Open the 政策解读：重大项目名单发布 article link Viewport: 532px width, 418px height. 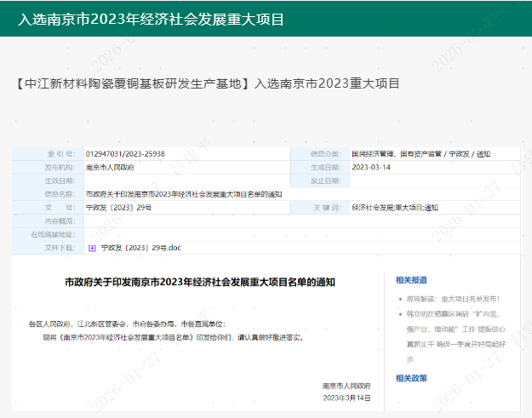(x=453, y=299)
